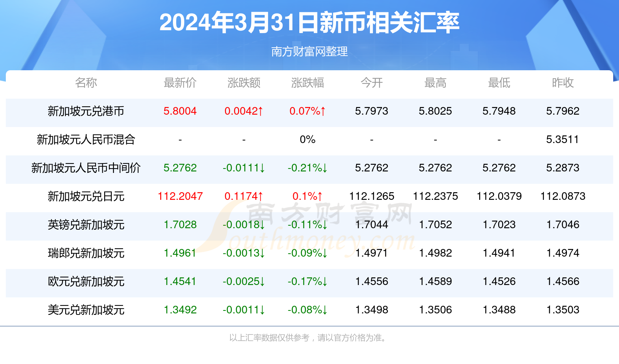Click the low value 1.7023
This screenshot has width=619, height=364.
click(499, 225)
